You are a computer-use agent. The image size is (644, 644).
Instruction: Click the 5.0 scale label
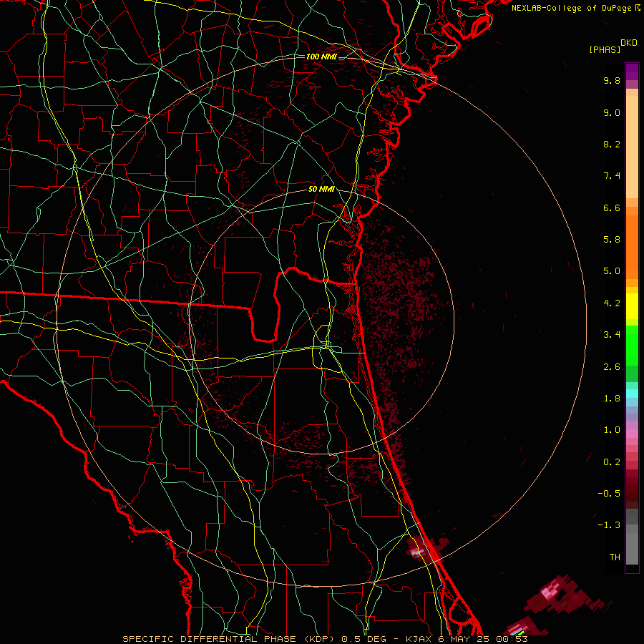612,271
